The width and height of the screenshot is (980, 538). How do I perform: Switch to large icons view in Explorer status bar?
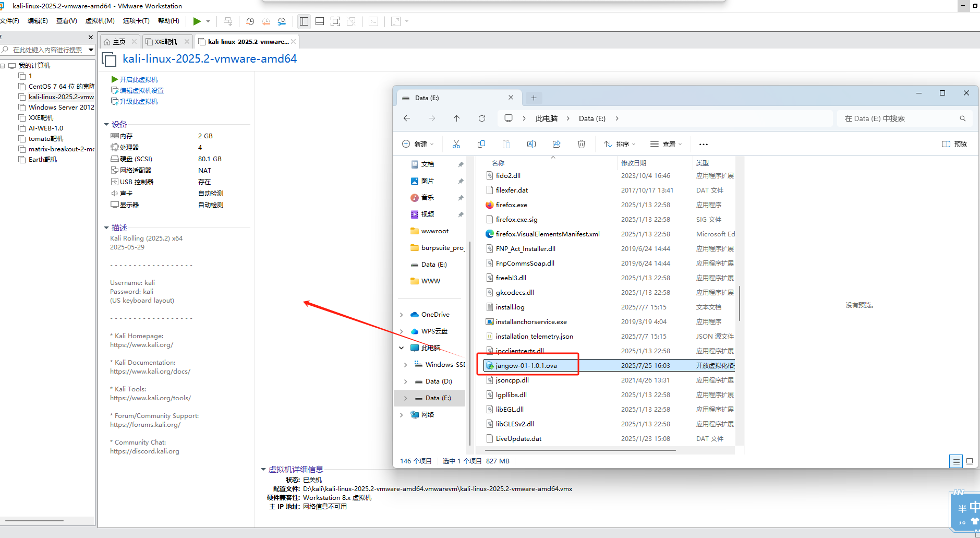[x=970, y=461]
